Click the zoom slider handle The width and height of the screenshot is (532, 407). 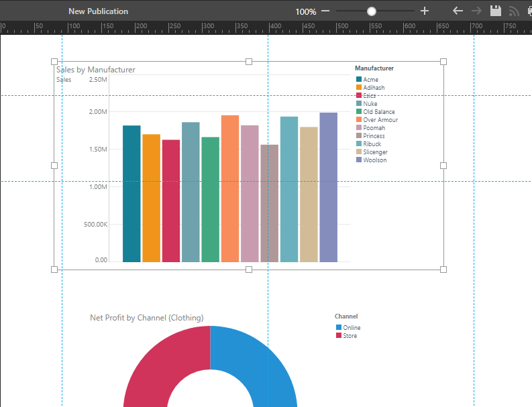click(x=372, y=11)
